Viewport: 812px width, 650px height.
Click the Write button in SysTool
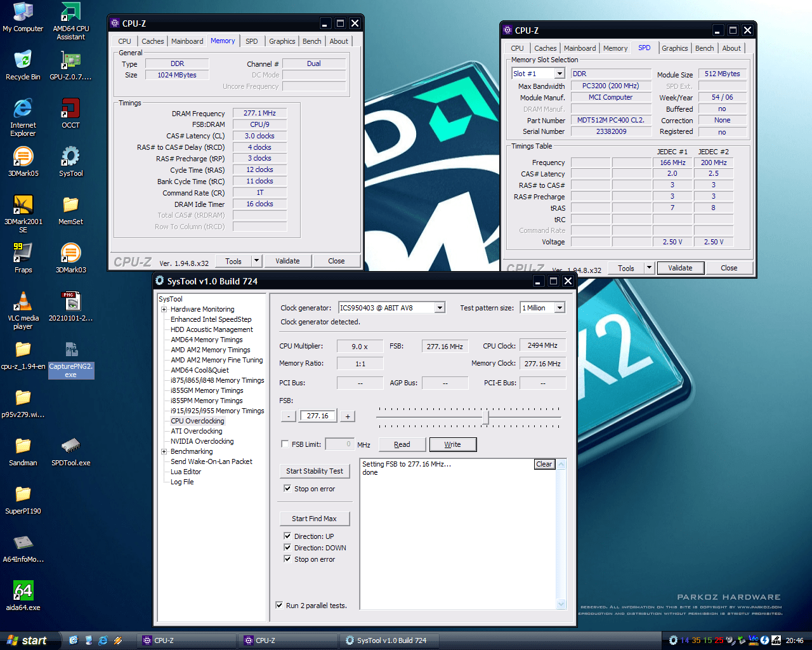452,444
